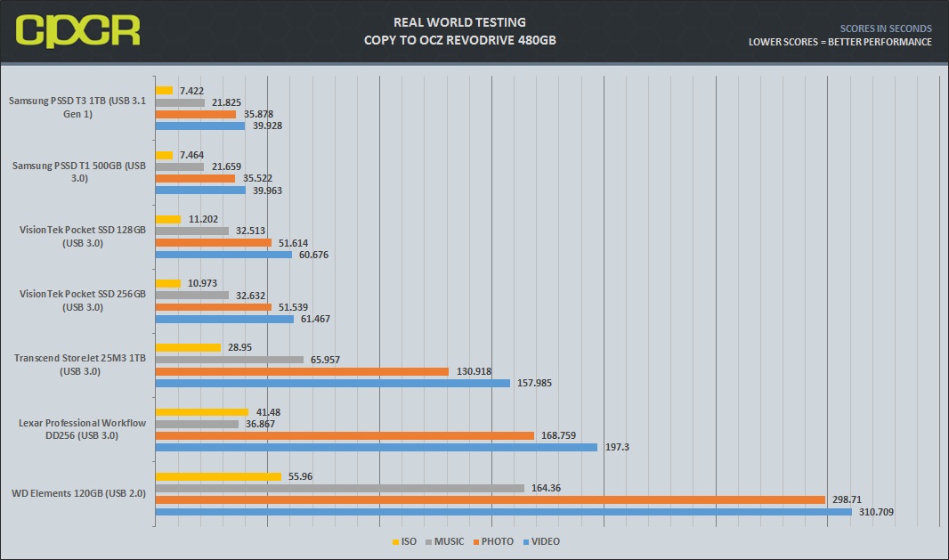Select the orange PHOTO bar for Transcend StoreJet
This screenshot has width=949, height=560.
tap(302, 372)
